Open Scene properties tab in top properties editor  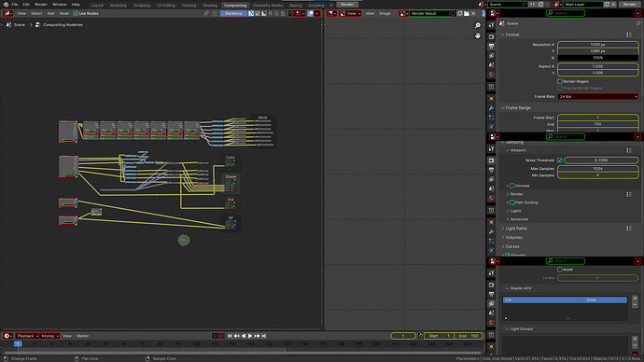click(x=491, y=65)
